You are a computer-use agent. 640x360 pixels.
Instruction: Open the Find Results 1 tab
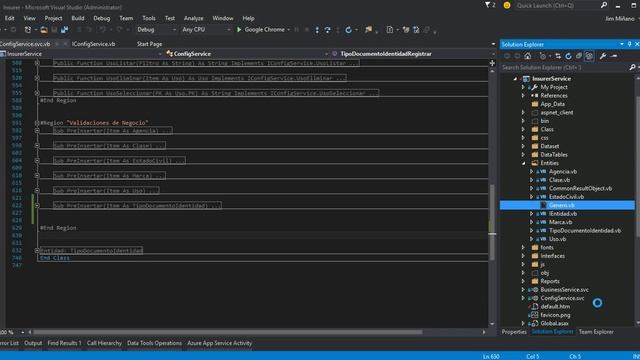[x=64, y=343]
